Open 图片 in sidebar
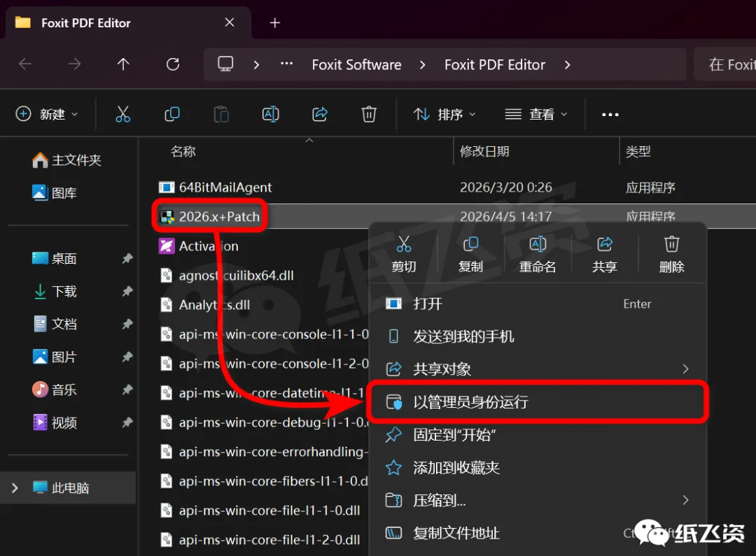Viewport: 756px width, 556px height. tap(54, 357)
